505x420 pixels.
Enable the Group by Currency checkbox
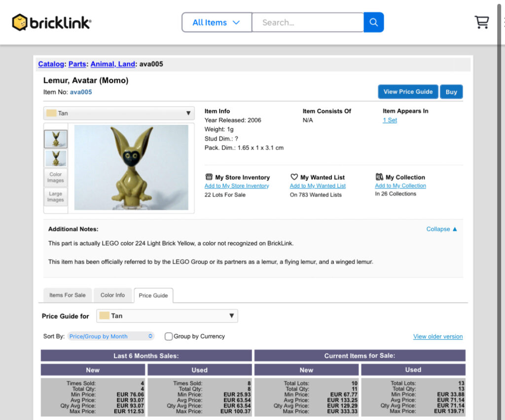tap(169, 337)
